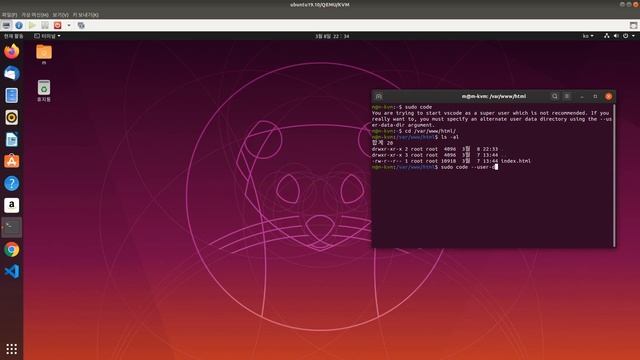Click the terminal title bar text
Screen dimensions: 640x360
tap(493, 96)
